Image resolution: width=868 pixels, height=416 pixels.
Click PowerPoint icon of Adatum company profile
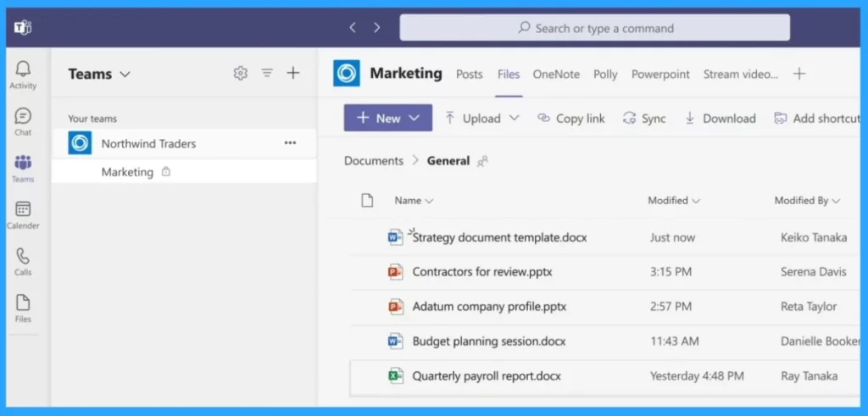pyautogui.click(x=395, y=307)
